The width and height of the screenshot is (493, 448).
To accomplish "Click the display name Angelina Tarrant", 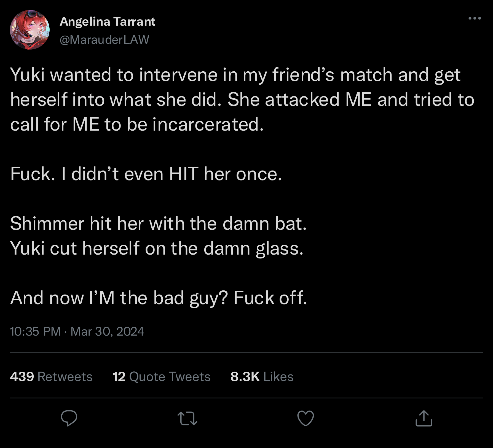I will [x=108, y=21].
